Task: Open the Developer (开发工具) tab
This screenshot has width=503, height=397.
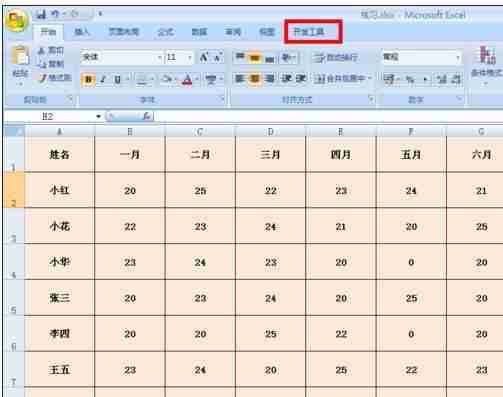Action: (308, 32)
